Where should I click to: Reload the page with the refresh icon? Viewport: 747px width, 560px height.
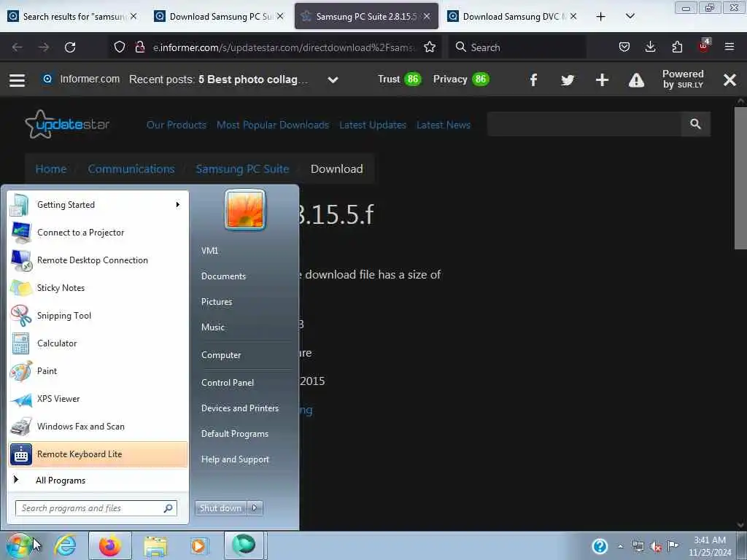pos(70,47)
